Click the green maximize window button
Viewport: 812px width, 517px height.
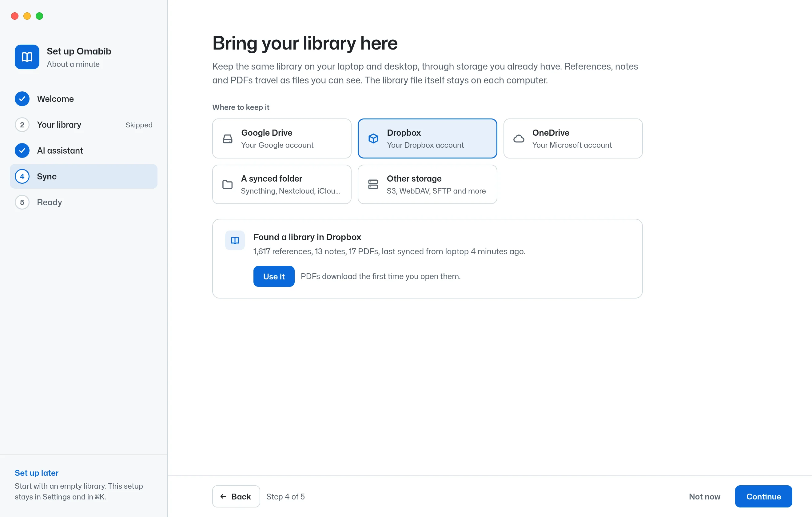[39, 16]
